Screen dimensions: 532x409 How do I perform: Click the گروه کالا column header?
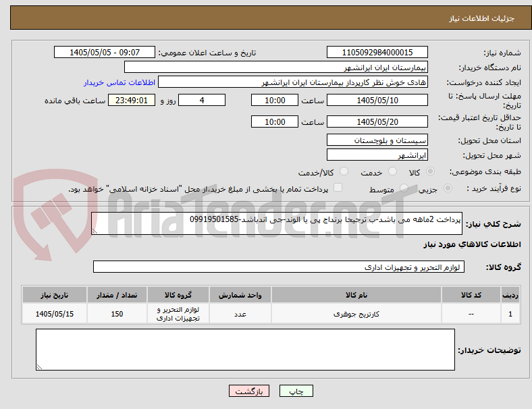[178, 295]
